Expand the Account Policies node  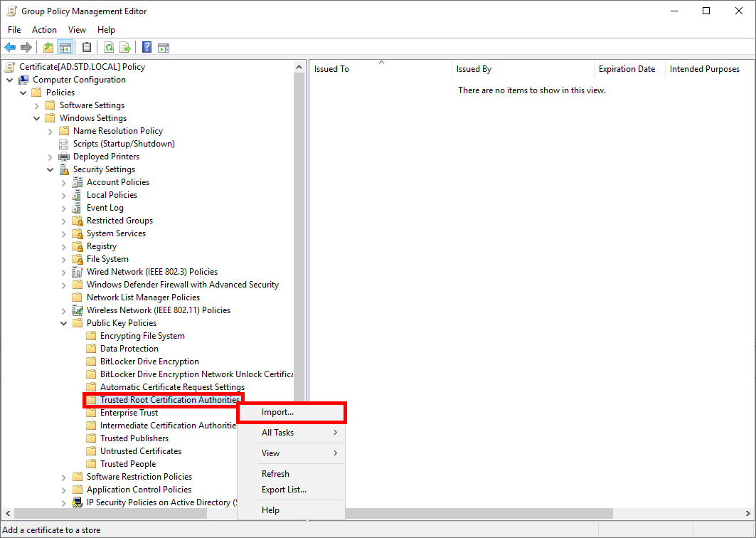pos(64,182)
